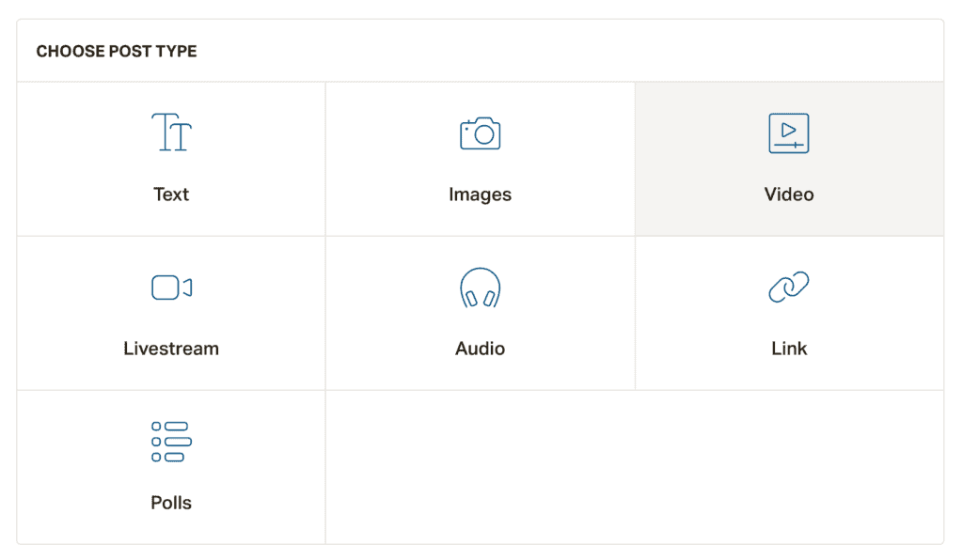Click the "Text" label

click(x=171, y=194)
